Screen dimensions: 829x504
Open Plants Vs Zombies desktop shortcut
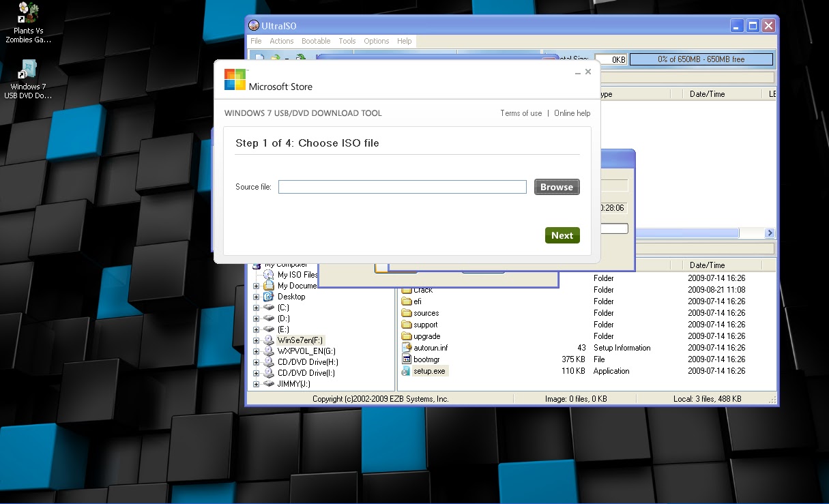click(28, 23)
